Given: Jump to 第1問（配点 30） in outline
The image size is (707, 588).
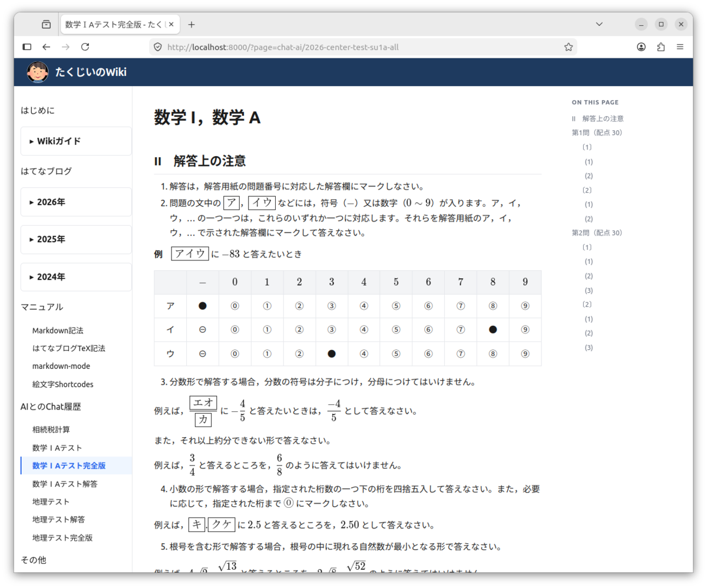Looking at the screenshot, I should click(x=597, y=133).
